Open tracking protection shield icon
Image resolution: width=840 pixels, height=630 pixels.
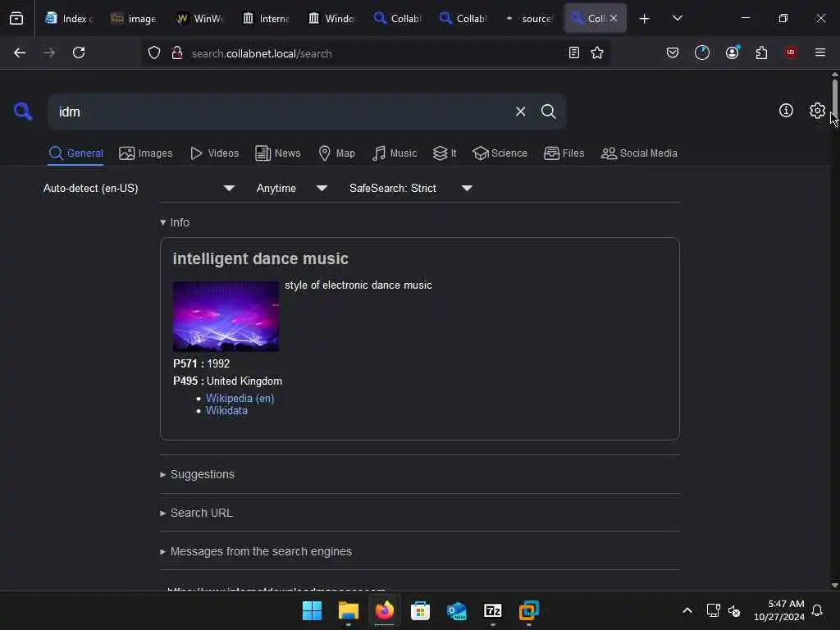point(154,53)
